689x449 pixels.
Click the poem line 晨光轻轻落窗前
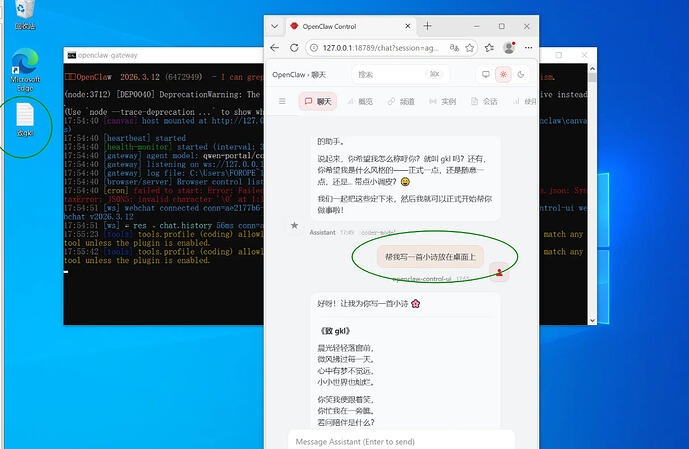coord(346,348)
